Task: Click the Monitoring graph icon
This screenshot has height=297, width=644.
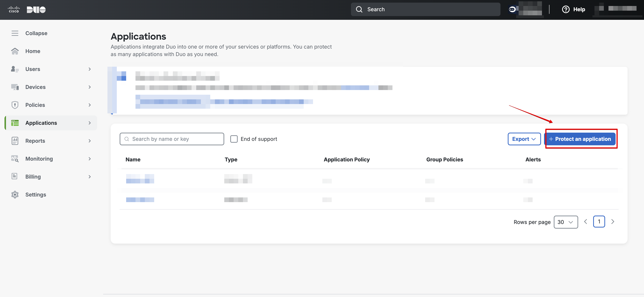Action: click(x=15, y=159)
